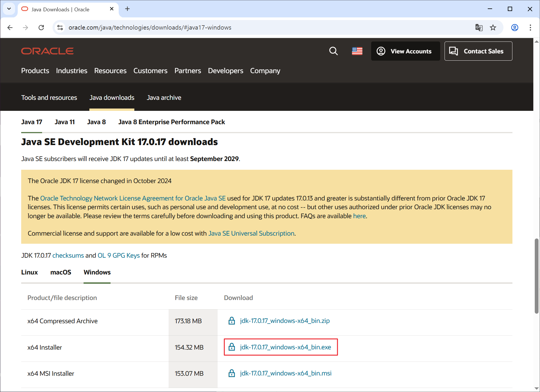The height and width of the screenshot is (392, 540).
Task: Download jdk-17.0.17_windows-x64_bin.exe
Action: 286,347
